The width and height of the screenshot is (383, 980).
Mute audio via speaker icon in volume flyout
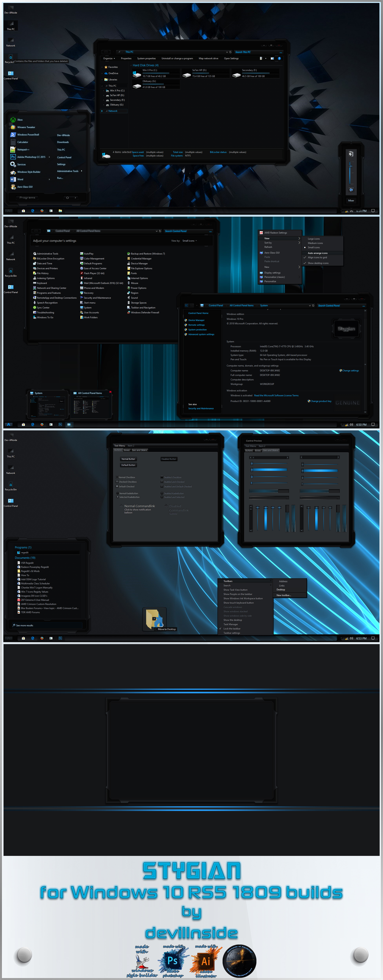pos(351,189)
